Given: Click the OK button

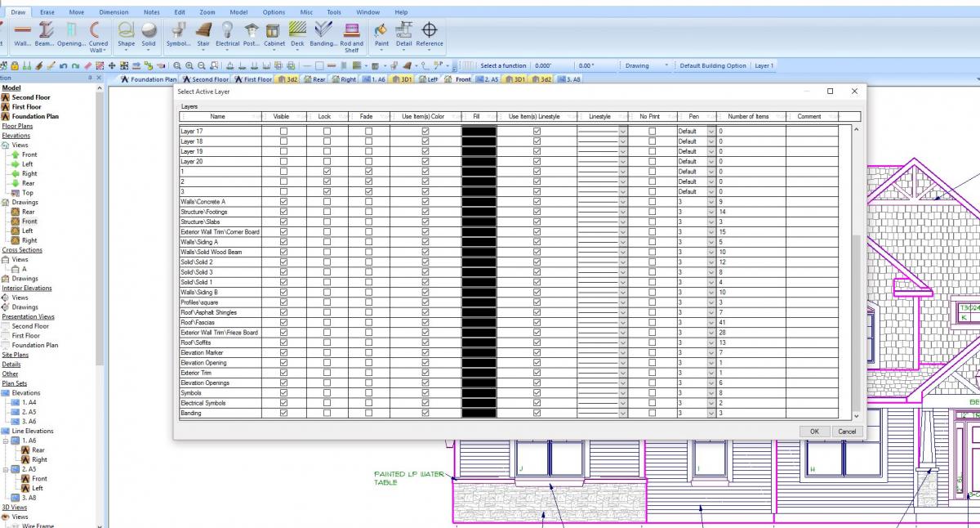Looking at the screenshot, I should click(x=813, y=431).
